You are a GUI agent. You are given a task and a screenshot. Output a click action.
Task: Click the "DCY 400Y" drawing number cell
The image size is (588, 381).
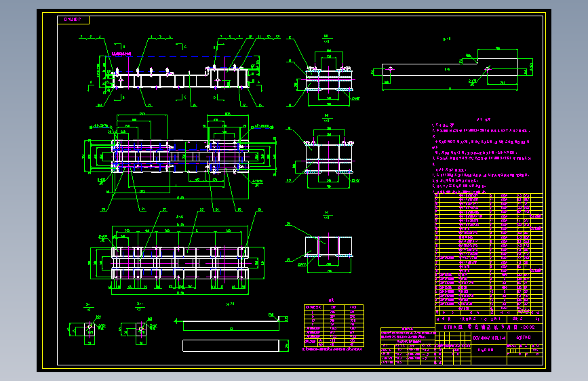point(489,338)
